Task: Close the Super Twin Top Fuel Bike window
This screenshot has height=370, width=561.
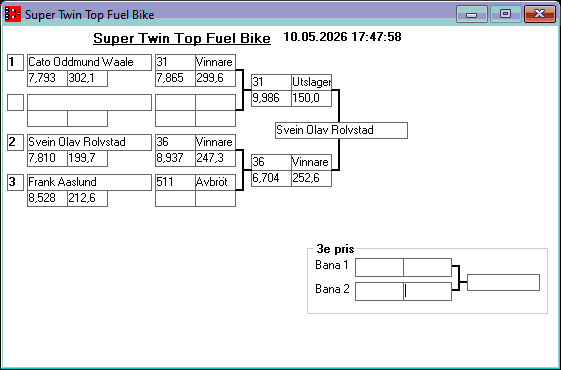Action: (540, 14)
